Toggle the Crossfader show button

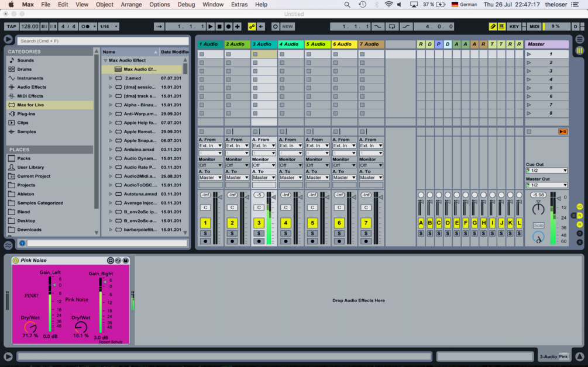tap(580, 243)
